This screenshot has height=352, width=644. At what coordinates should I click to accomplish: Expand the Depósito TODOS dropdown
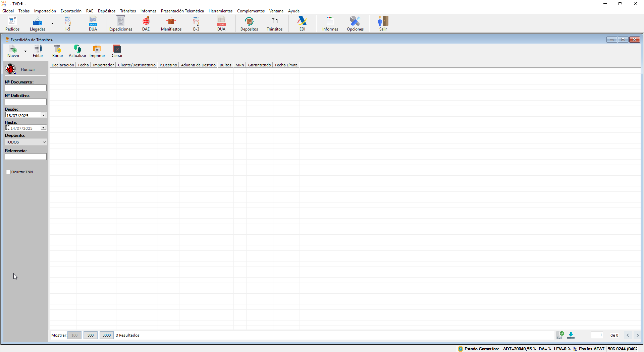point(44,142)
